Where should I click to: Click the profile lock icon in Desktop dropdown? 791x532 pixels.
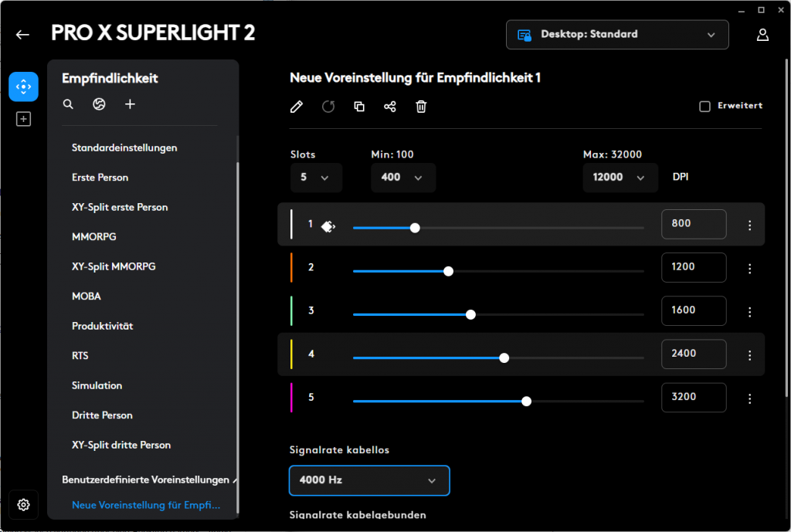coord(525,35)
